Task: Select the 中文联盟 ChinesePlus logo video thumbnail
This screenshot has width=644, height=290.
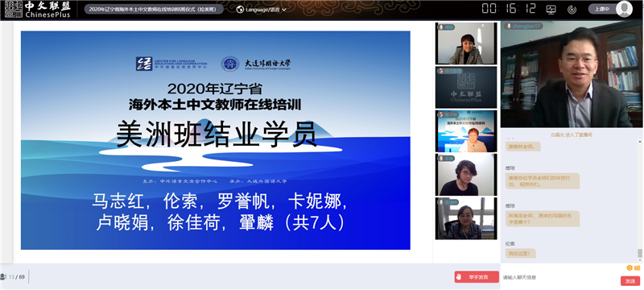Action: [x=466, y=88]
